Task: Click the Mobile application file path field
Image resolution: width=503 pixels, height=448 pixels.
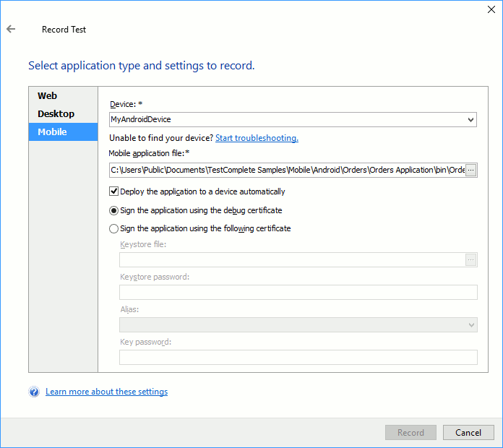Action: 286,170
